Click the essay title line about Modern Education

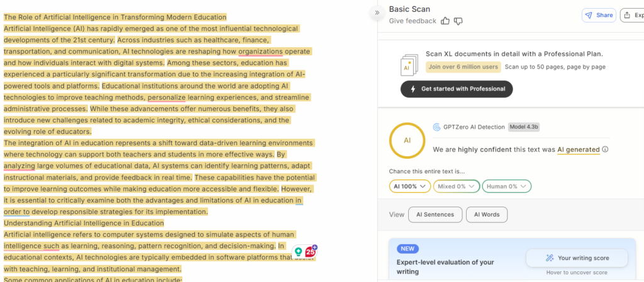pos(115,17)
